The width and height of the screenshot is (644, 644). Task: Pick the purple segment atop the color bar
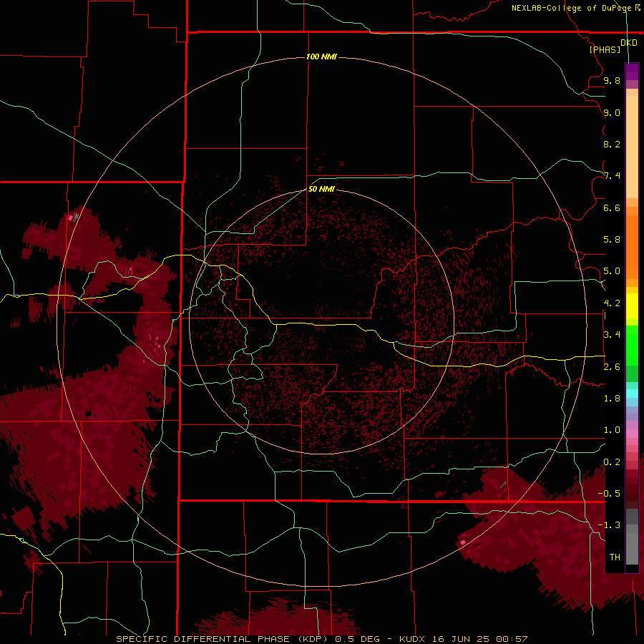point(632,72)
